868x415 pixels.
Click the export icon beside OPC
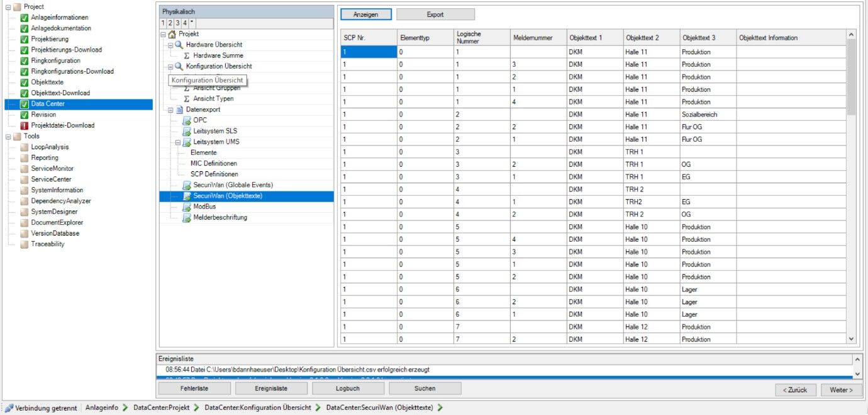point(187,120)
